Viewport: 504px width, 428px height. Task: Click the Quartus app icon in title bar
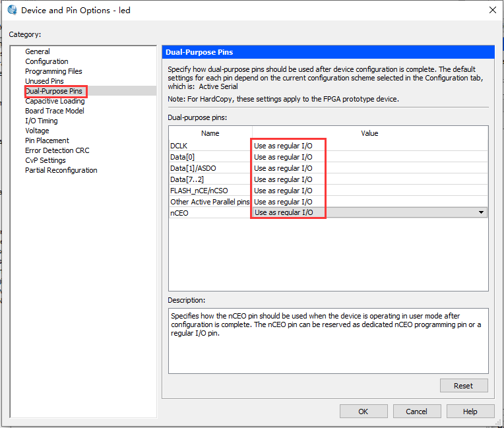tap(11, 10)
